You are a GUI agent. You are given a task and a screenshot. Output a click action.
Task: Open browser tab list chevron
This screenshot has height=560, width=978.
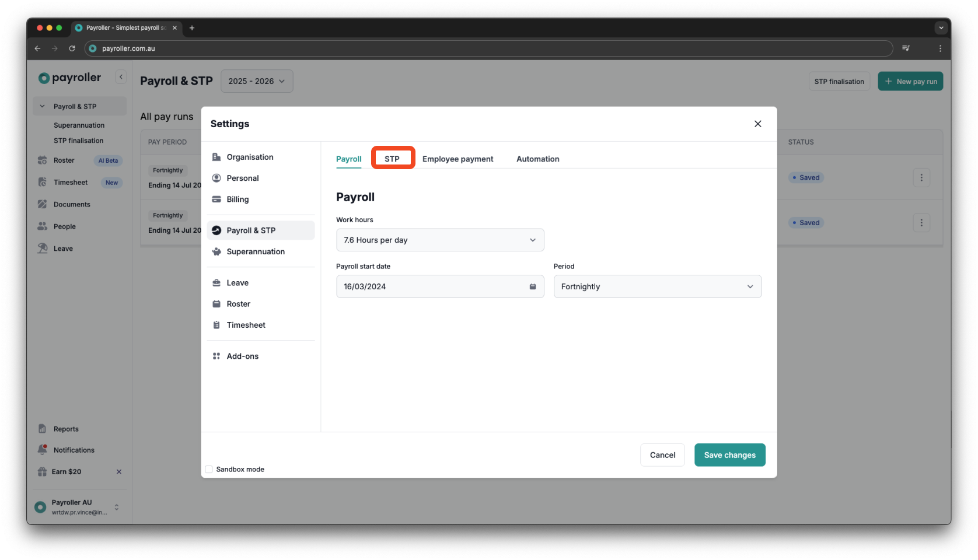tap(941, 27)
